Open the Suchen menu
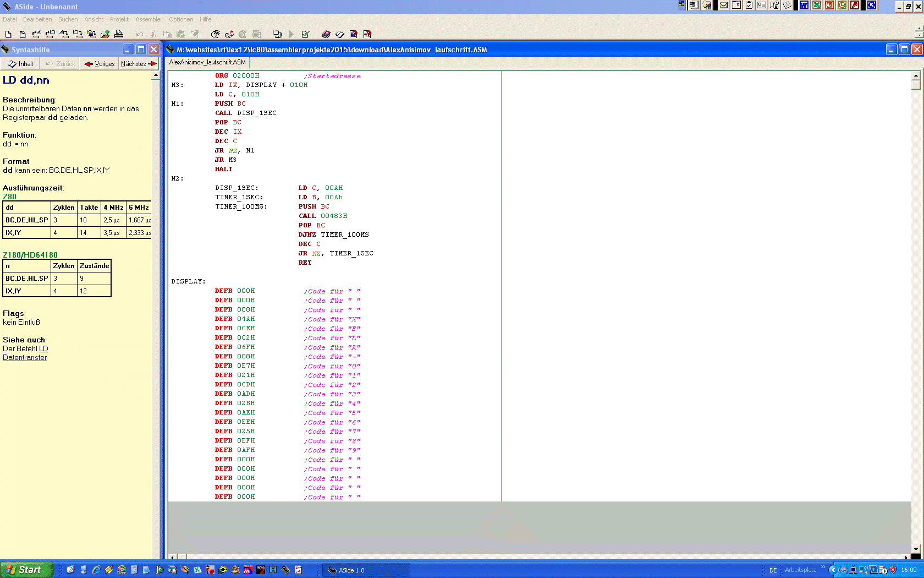Image resolution: width=924 pixels, height=578 pixels. [x=68, y=19]
